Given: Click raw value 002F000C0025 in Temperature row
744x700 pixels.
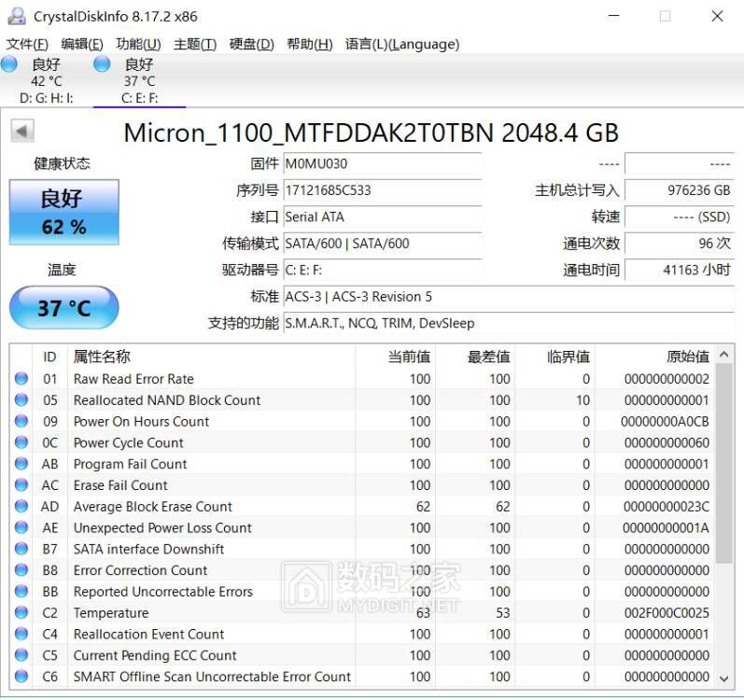Looking at the screenshot, I should click(667, 613).
